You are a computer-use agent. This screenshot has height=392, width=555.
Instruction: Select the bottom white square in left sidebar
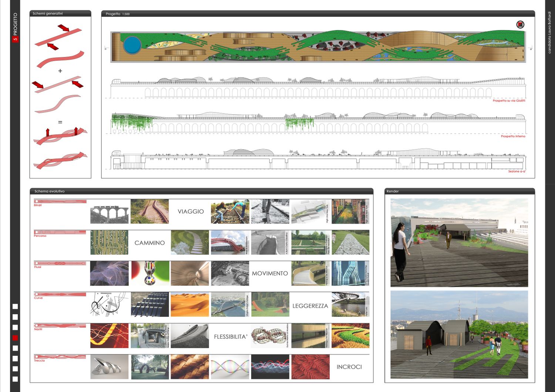coord(15,379)
